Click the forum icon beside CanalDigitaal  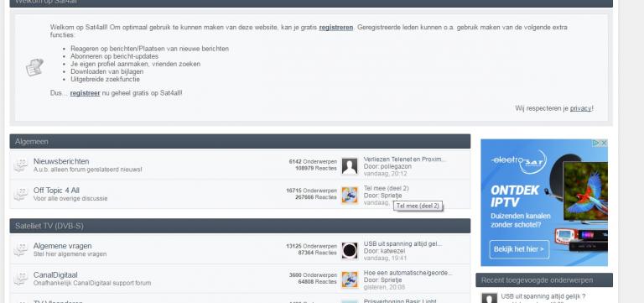(x=20, y=279)
